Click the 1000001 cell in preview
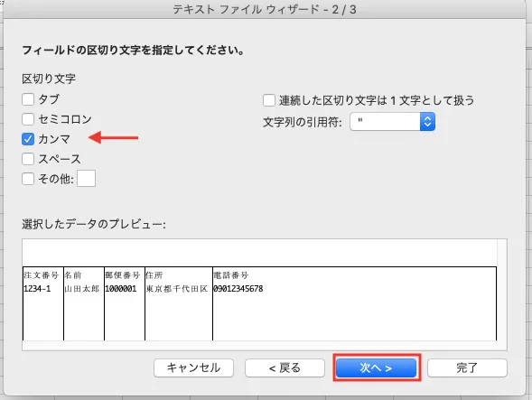 [x=121, y=289]
